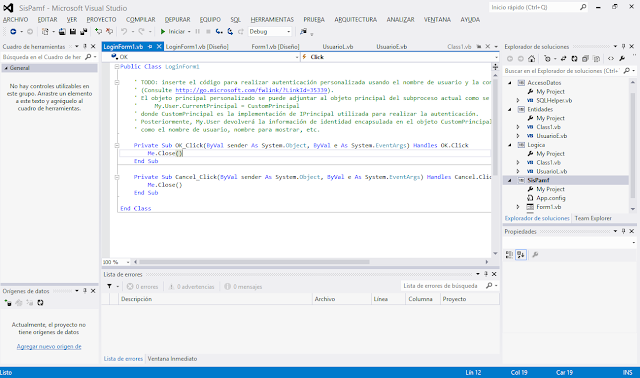The width and height of the screenshot is (640, 378).
Task: Open the 100 % zoom dropdown
Action: [x=116, y=262]
